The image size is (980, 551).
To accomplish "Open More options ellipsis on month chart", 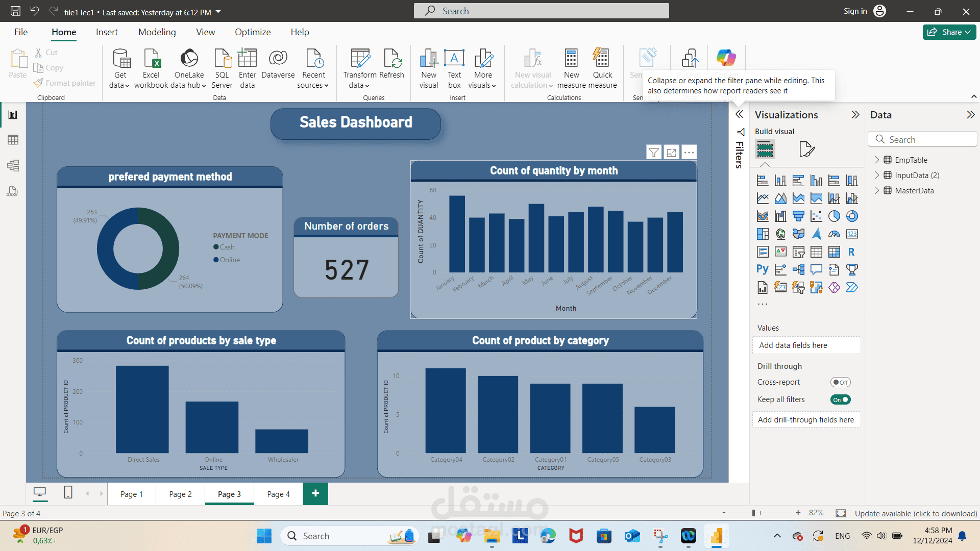I will click(689, 152).
